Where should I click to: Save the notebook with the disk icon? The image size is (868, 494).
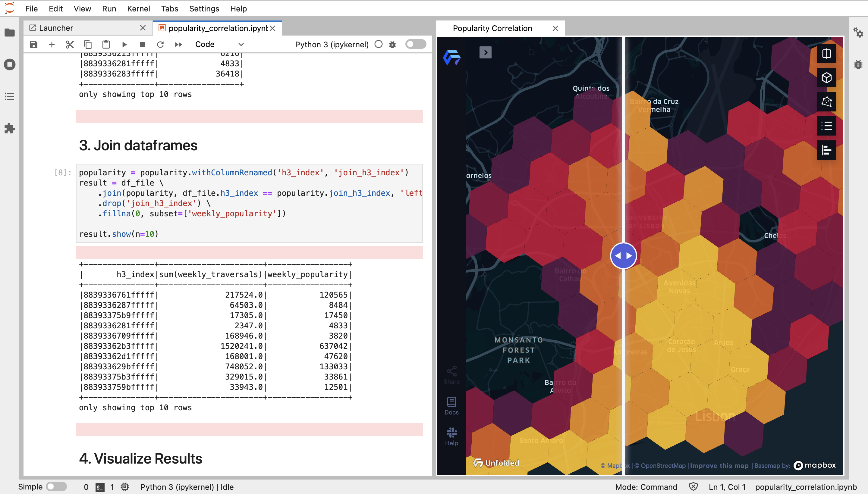click(34, 45)
